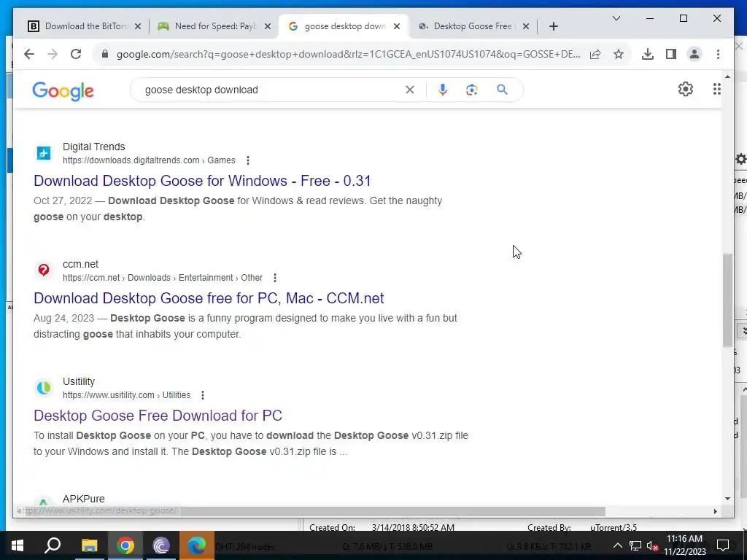747x560 pixels.
Task: Close the Download the BitTorrent tab
Action: pyautogui.click(x=138, y=26)
